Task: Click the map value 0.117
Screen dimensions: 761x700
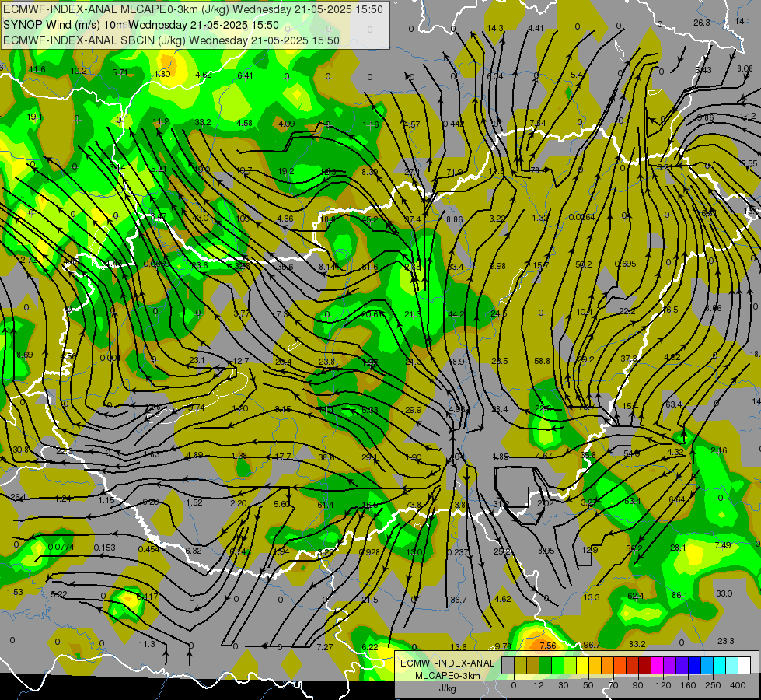Action: coord(147,597)
